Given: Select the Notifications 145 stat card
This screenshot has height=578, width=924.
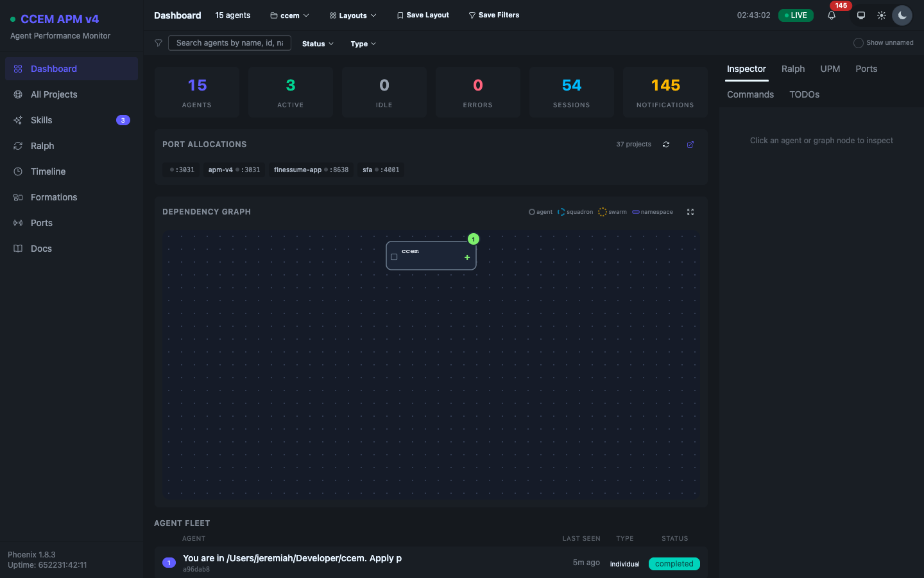Looking at the screenshot, I should (665, 92).
